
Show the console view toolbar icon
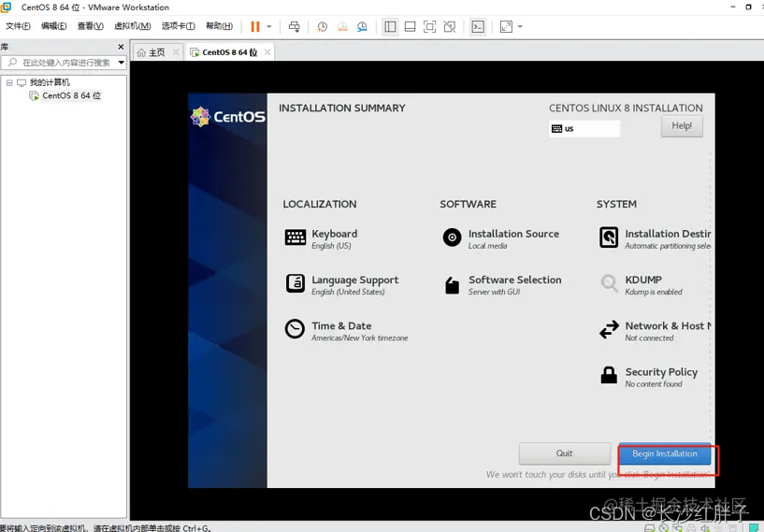(x=478, y=27)
